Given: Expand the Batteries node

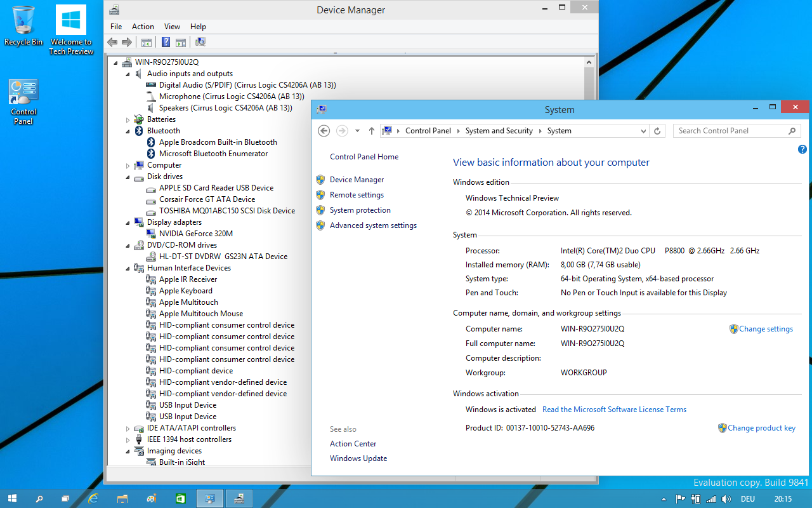Looking at the screenshot, I should click(x=128, y=119).
